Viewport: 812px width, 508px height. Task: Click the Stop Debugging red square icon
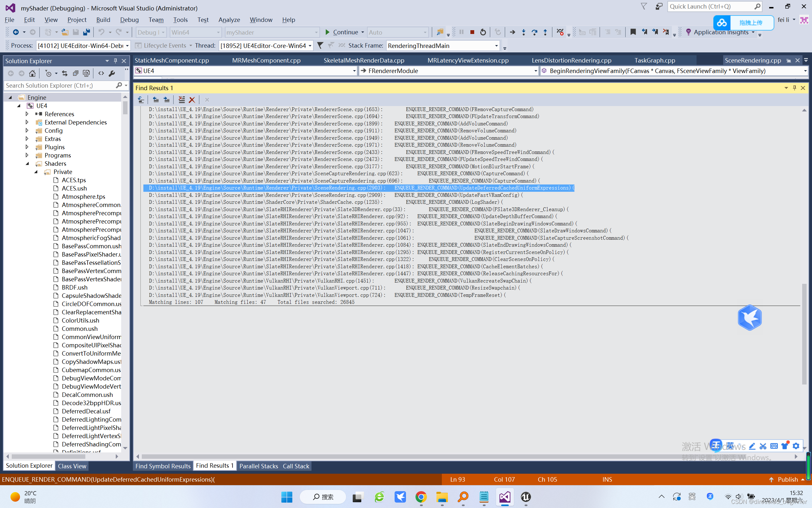point(472,32)
